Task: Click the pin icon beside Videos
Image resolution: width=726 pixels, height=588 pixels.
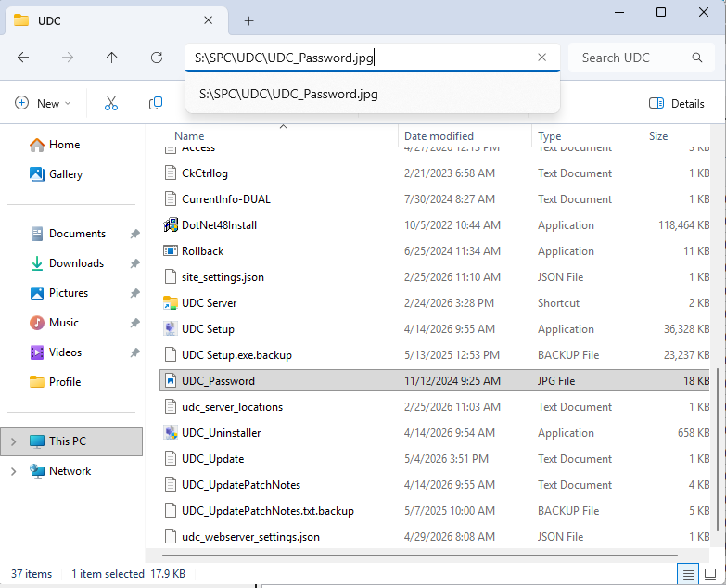Action: click(x=134, y=352)
